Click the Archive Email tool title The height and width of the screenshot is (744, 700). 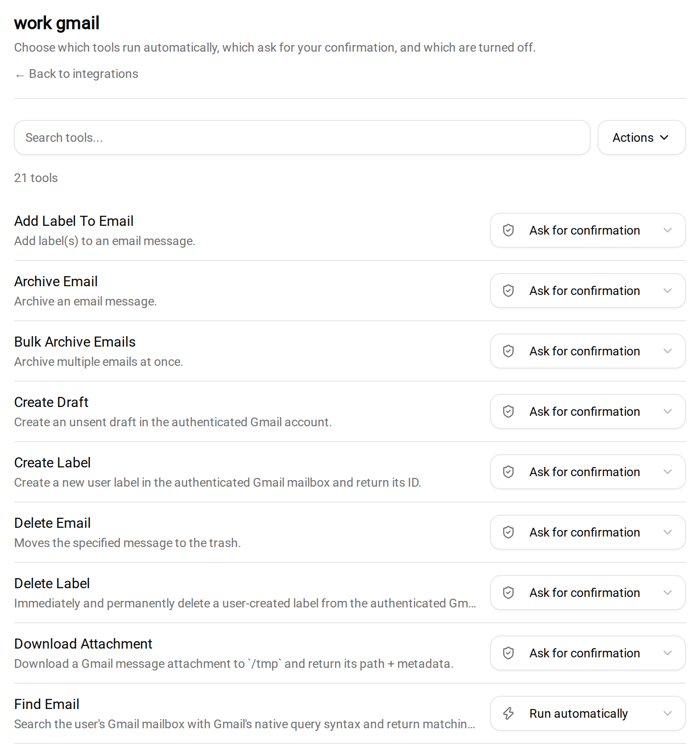click(x=56, y=281)
